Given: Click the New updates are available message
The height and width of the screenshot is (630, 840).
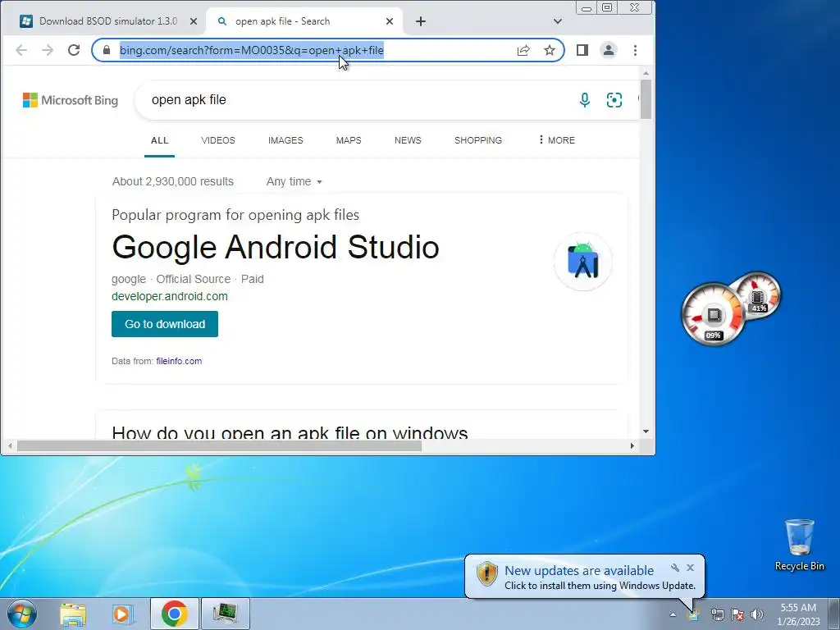Looking at the screenshot, I should point(579,571).
